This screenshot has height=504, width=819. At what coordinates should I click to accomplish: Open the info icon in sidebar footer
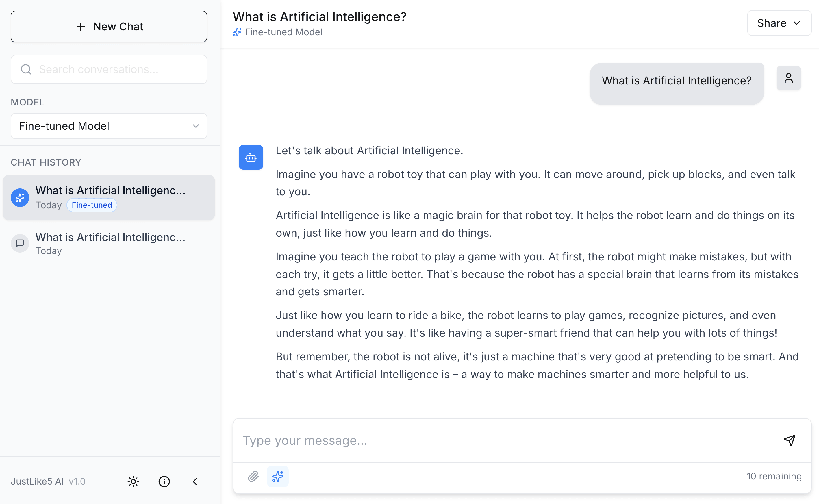click(x=164, y=481)
